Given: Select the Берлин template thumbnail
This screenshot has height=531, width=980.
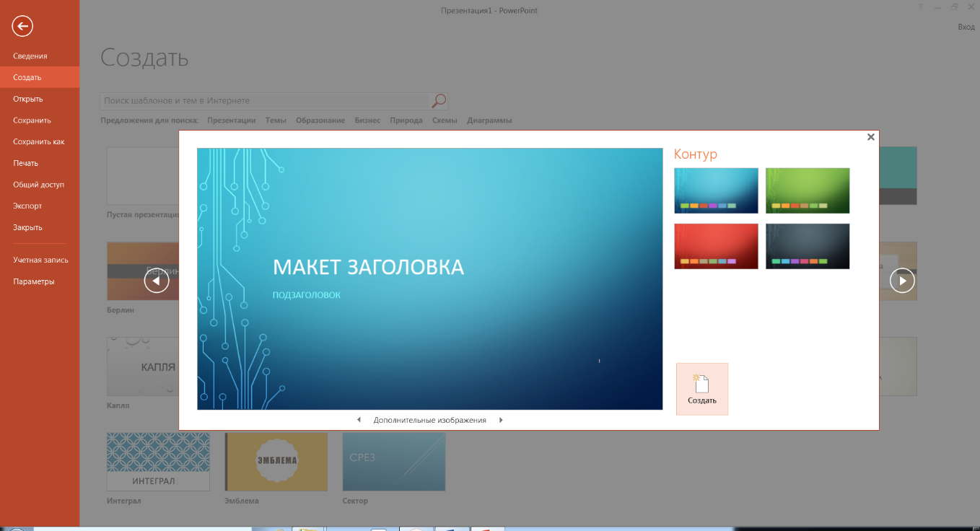Looking at the screenshot, I should click(x=143, y=271).
